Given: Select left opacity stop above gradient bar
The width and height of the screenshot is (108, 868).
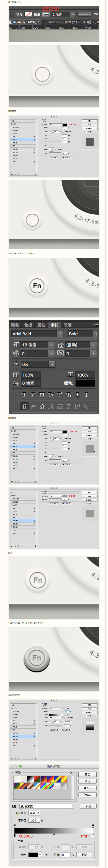Looking at the screenshot, I should coord(15,826).
